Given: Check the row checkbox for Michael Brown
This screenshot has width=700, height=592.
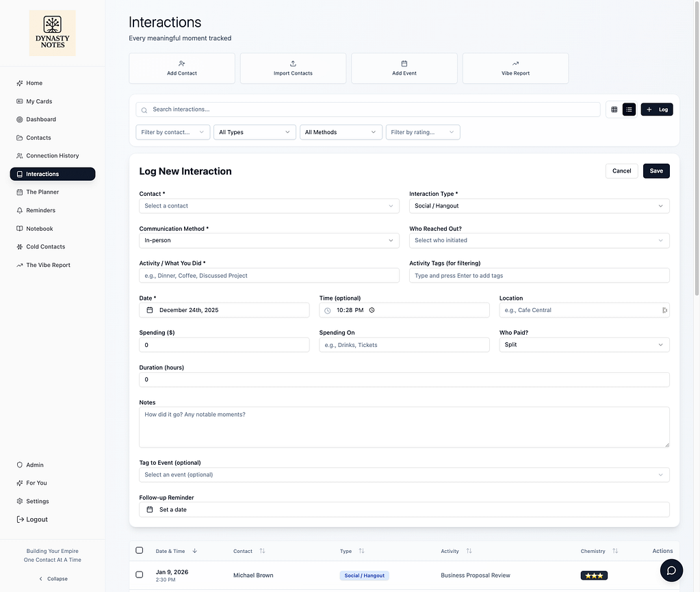Looking at the screenshot, I should pos(139,574).
